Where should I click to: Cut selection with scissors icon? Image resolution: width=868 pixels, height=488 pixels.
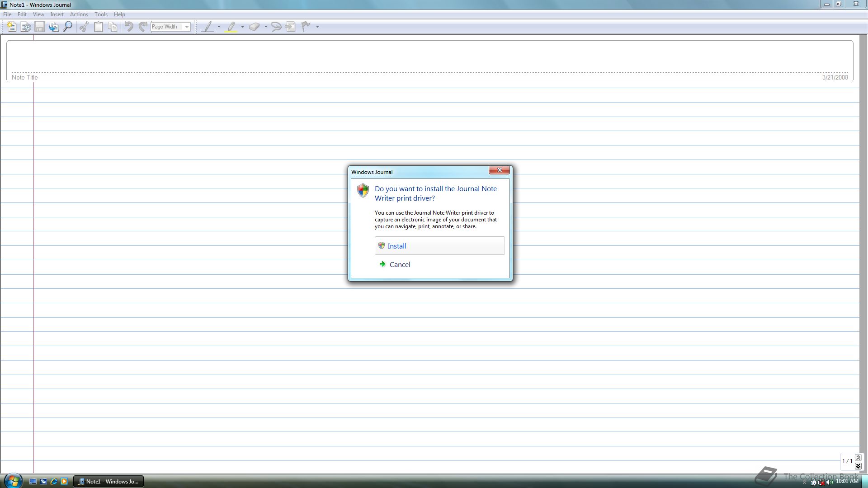coord(84,27)
